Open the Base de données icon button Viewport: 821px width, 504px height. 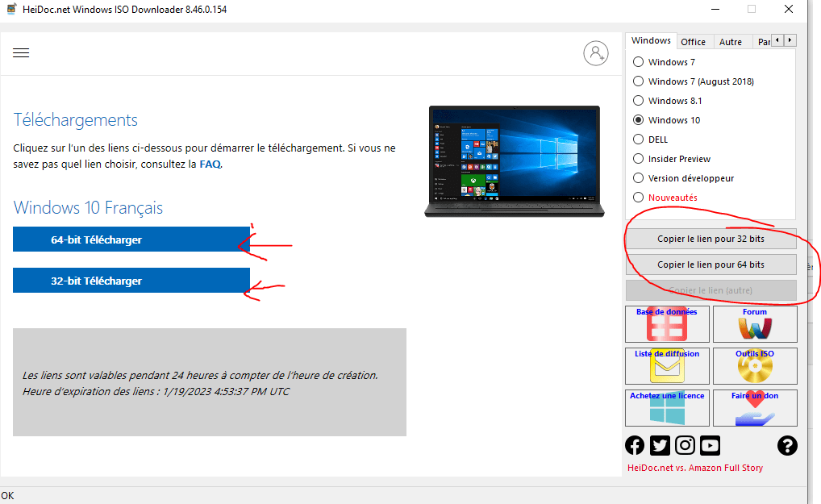[x=667, y=324]
